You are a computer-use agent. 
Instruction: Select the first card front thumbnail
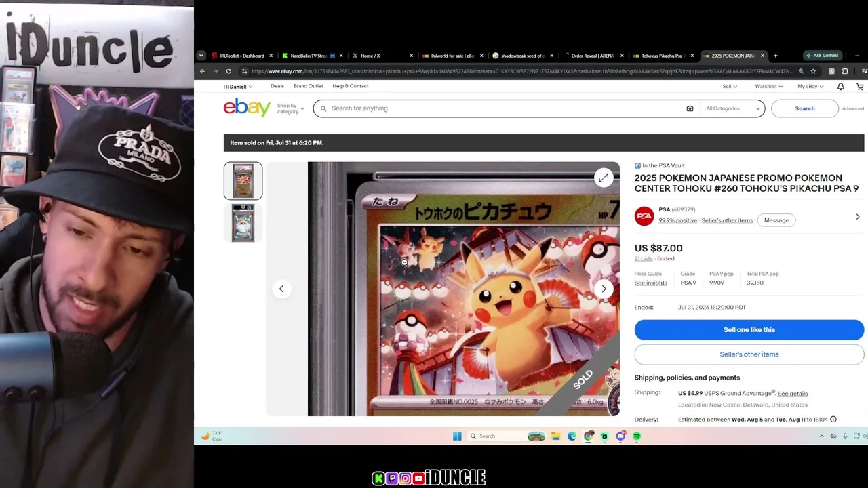(x=243, y=181)
